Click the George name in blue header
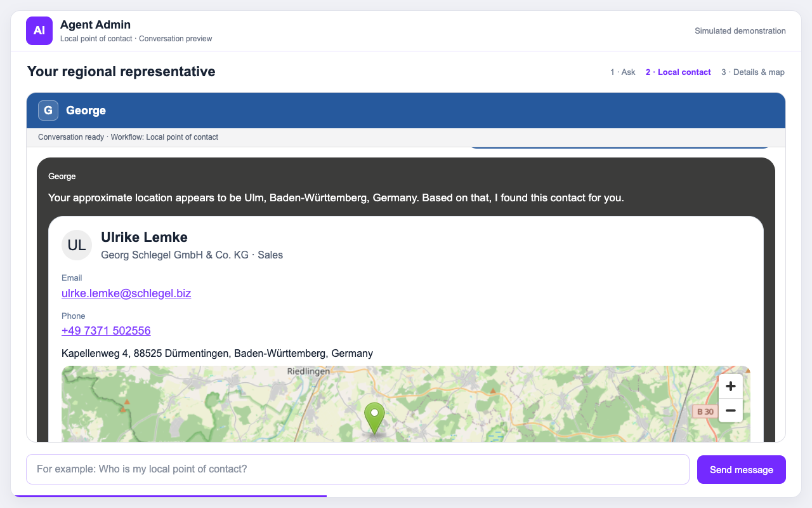The width and height of the screenshot is (812, 508). coord(86,110)
